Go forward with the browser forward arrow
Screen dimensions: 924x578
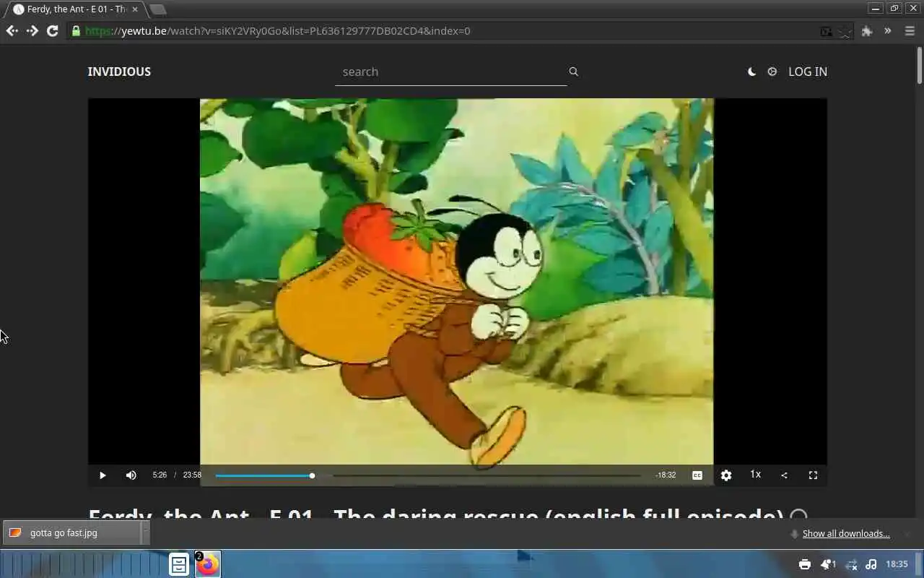pyautogui.click(x=32, y=30)
